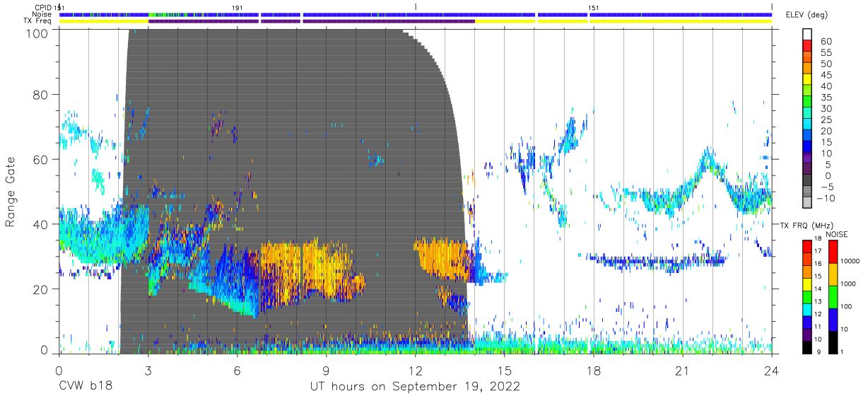
Task: Click 'UT hours on September 19, 2022' label
Action: click(415, 387)
